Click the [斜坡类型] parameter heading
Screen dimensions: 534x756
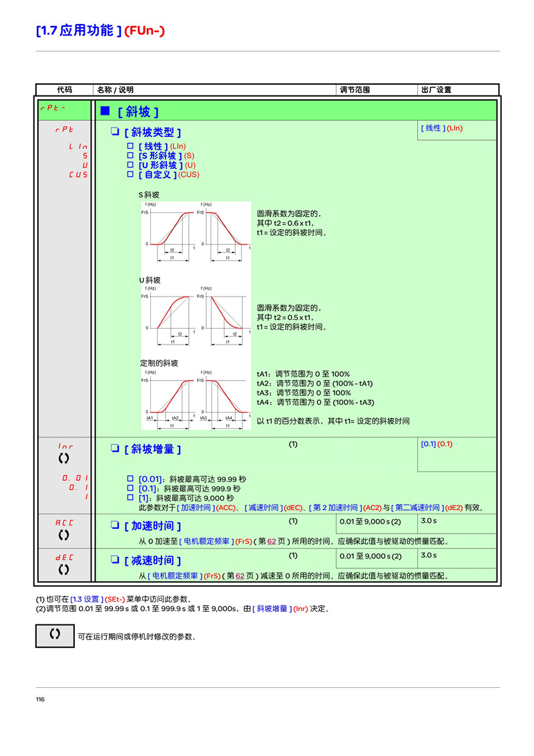tap(153, 132)
